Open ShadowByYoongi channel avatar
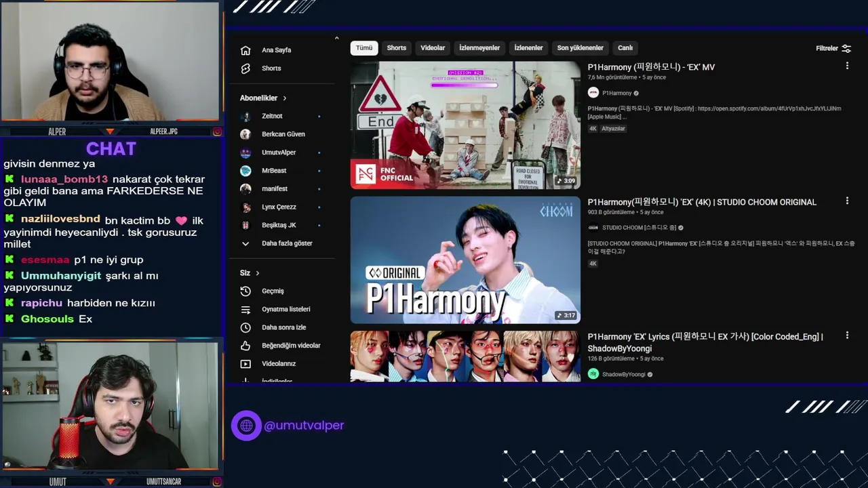The image size is (868, 488). pos(593,374)
